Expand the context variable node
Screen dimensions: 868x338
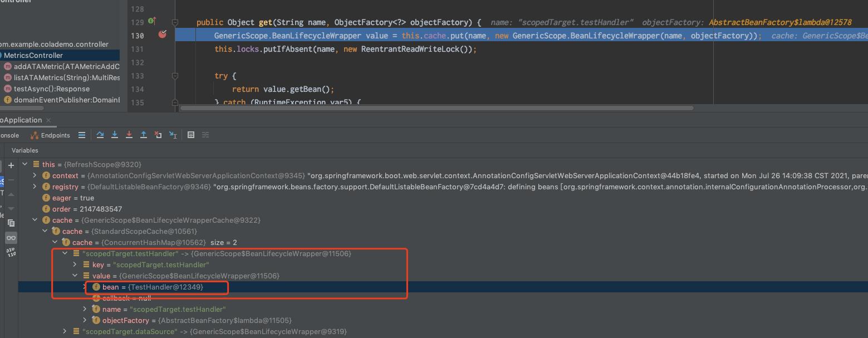[35, 176]
